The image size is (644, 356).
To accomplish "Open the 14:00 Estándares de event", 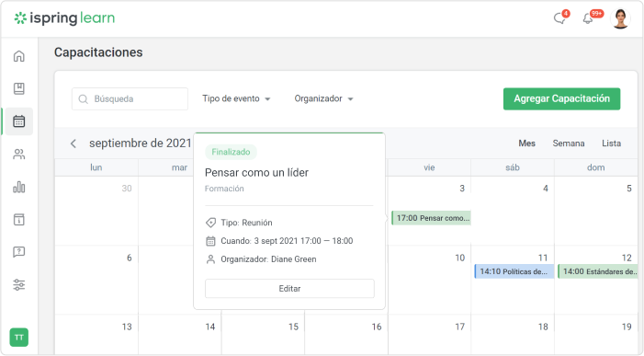I will tap(598, 271).
